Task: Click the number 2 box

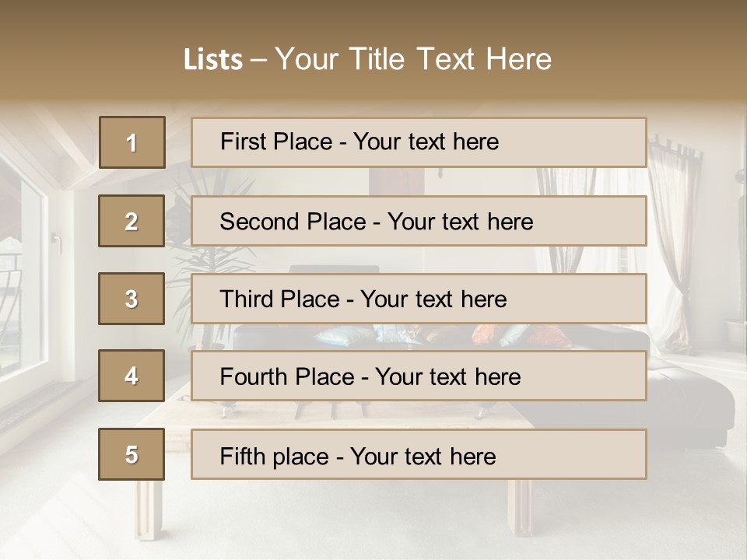Action: coord(132,221)
